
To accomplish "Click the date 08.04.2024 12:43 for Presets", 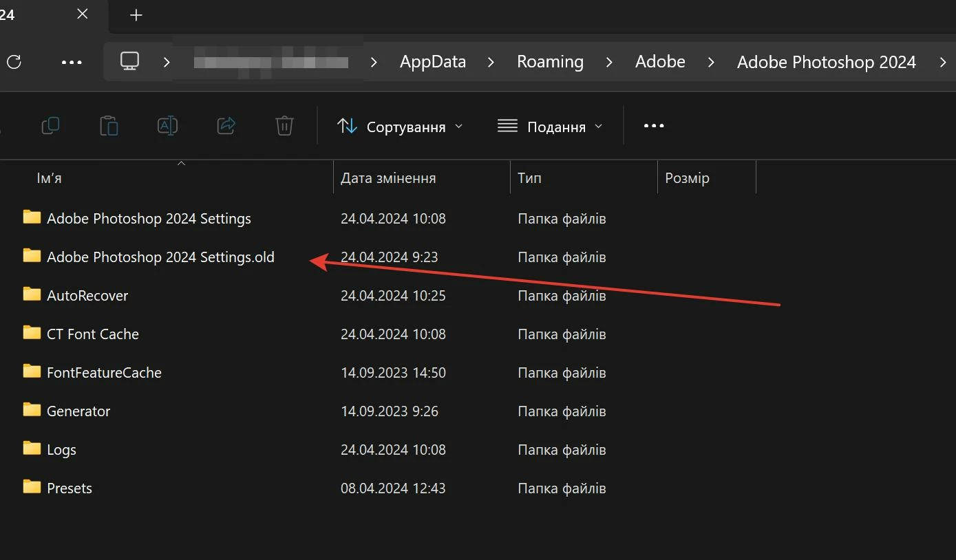I will (393, 488).
